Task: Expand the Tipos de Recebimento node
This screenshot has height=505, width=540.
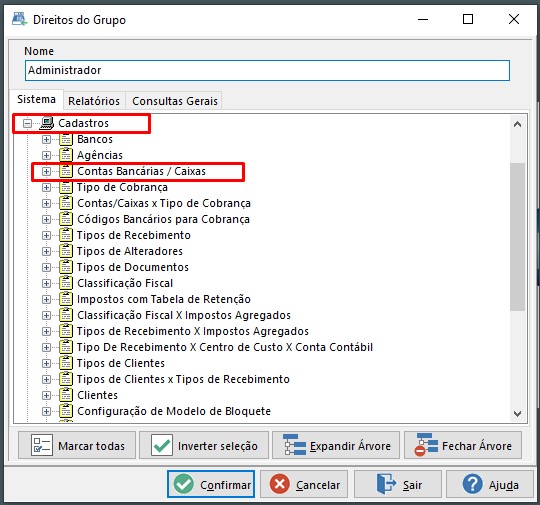Action: pyautogui.click(x=46, y=236)
